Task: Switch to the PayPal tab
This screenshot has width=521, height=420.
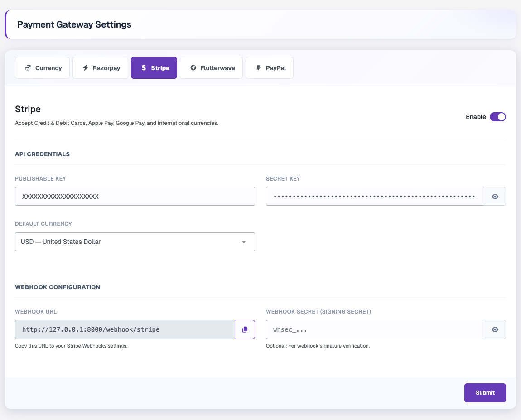Action: pyautogui.click(x=270, y=68)
